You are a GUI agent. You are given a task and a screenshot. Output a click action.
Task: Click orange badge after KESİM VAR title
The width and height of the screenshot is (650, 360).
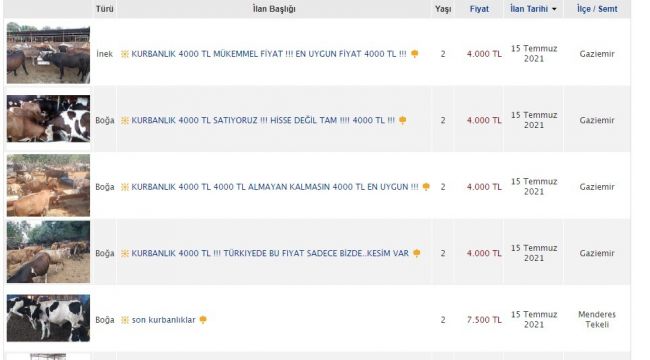(x=417, y=253)
